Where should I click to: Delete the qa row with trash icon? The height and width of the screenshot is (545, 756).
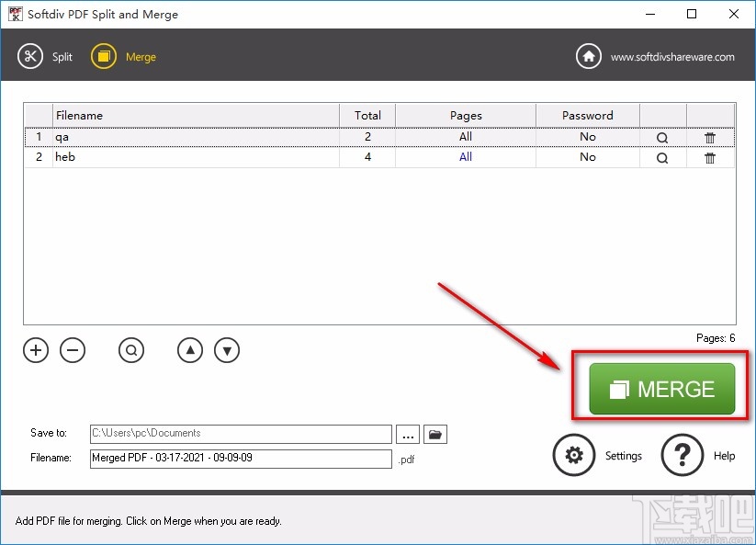710,138
